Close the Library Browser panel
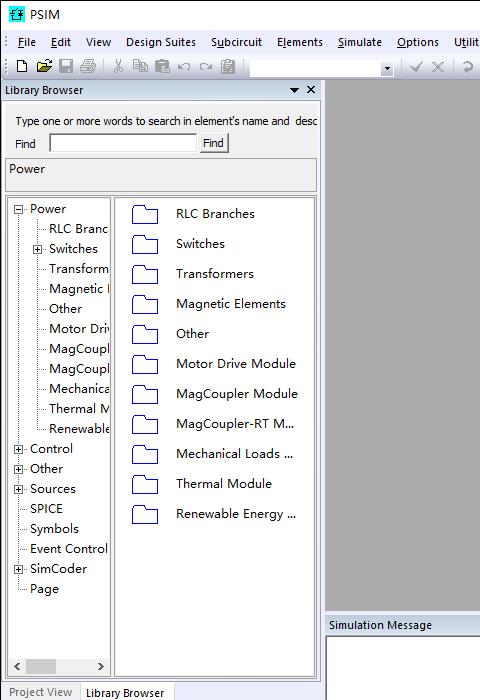The width and height of the screenshot is (480, 700). (311, 90)
